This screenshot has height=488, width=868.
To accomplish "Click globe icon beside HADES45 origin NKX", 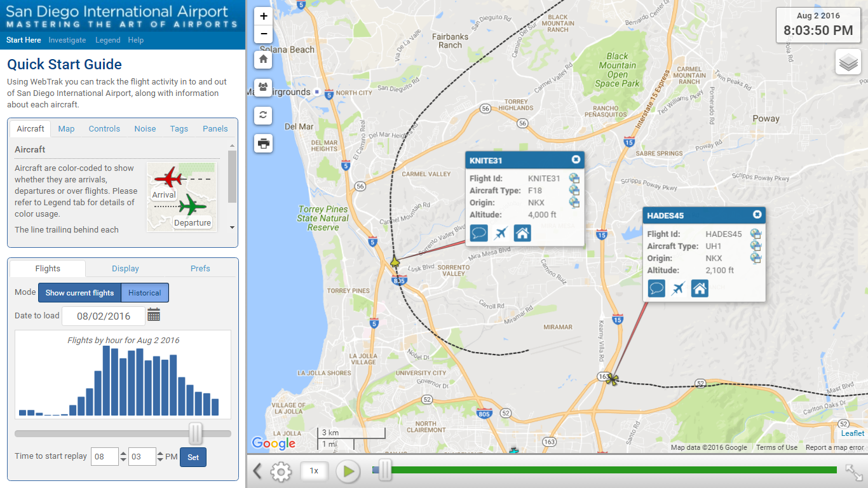I will click(756, 258).
